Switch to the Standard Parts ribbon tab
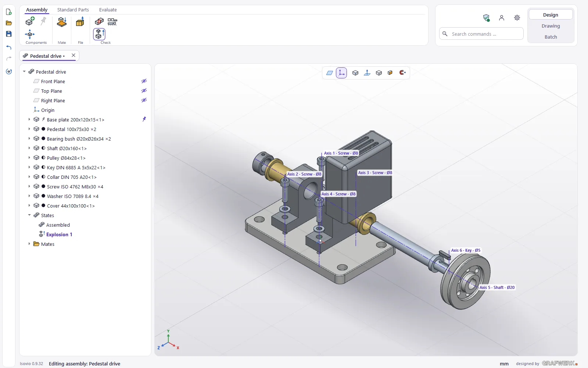The image size is (588, 368). point(73,10)
